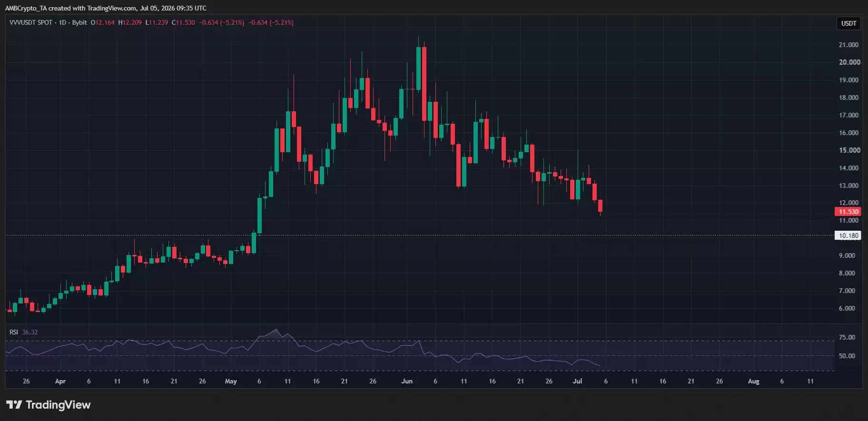Click the red 11.530 current price label
The height and width of the screenshot is (421, 868).
848,212
